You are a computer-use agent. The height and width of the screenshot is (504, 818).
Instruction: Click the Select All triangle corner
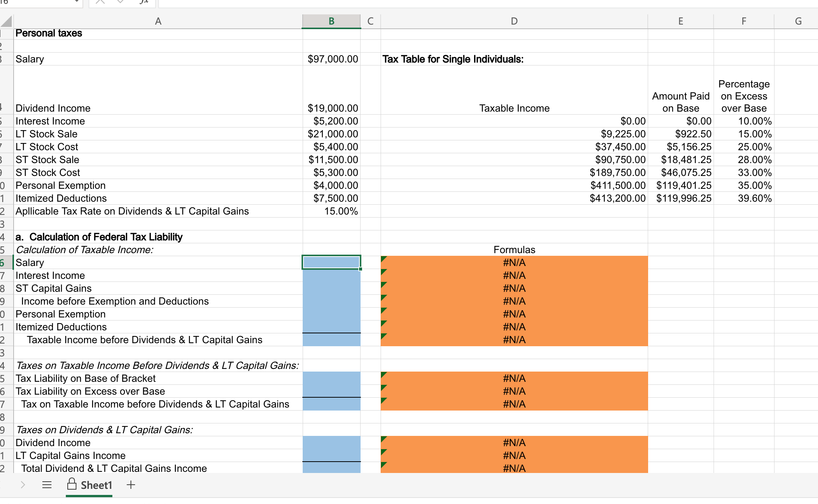[x=6, y=21]
